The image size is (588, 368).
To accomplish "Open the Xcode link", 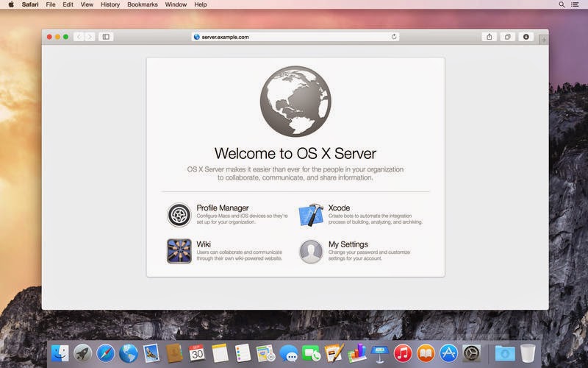I will click(339, 208).
